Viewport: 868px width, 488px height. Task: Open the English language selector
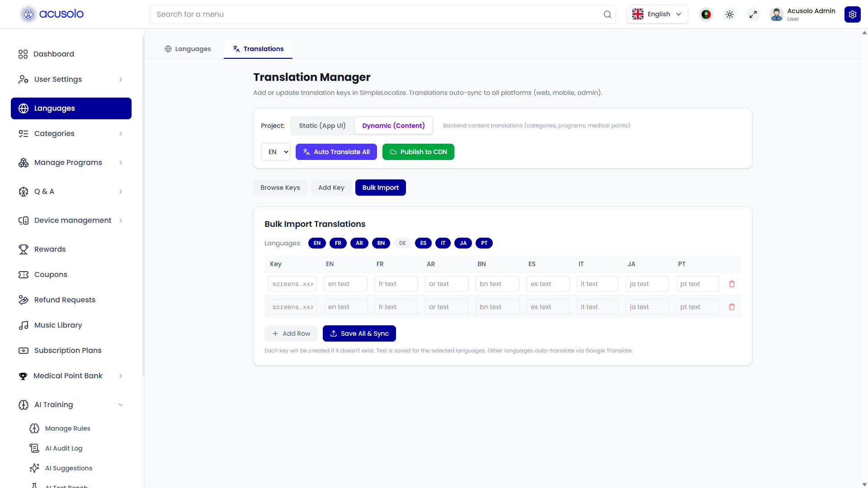[657, 14]
